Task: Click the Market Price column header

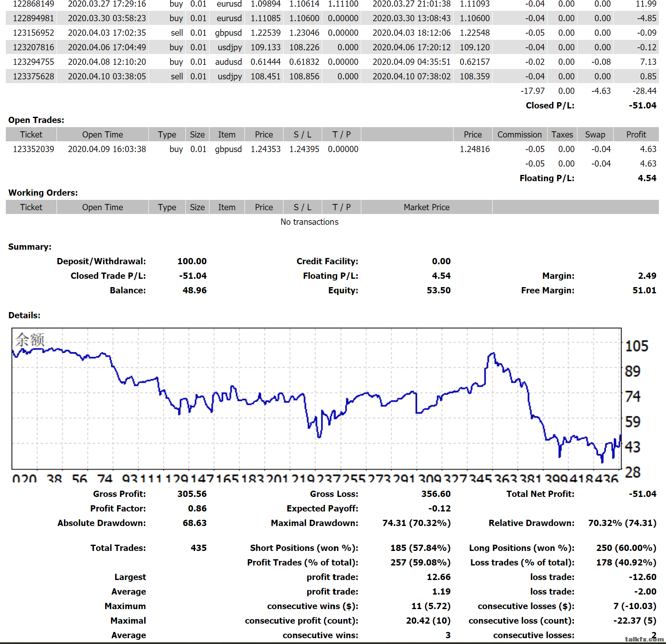Action: tap(427, 207)
